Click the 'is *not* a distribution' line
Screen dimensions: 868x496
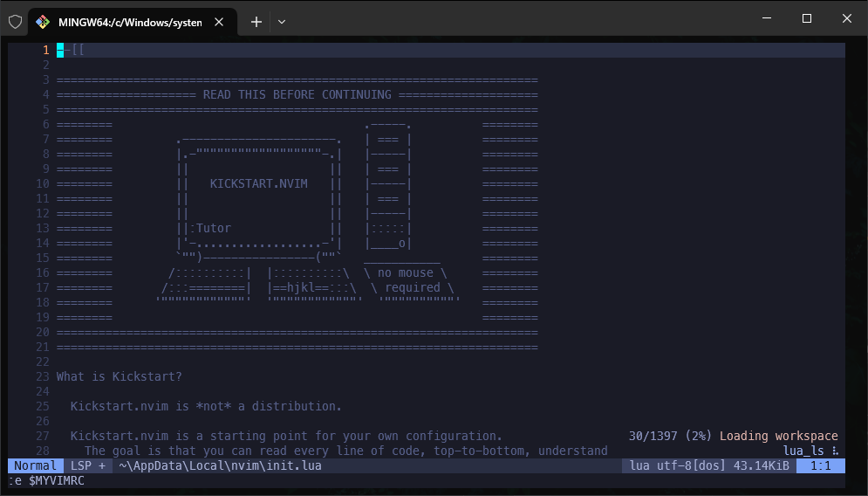point(206,406)
